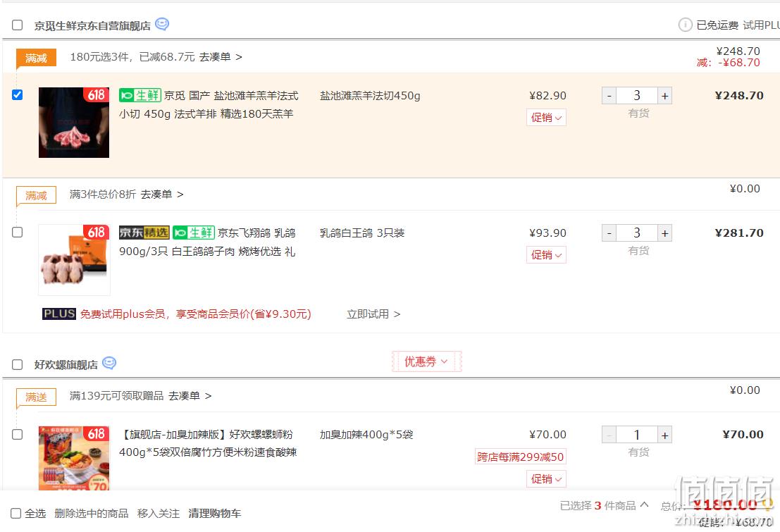This screenshot has height=532, width=780.
Task: Open 去凑单 for 180元选3件 promotion
Action: tap(221, 57)
